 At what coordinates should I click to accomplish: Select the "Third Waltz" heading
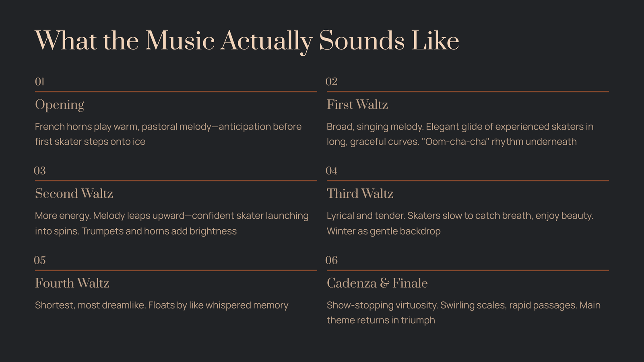point(360,194)
